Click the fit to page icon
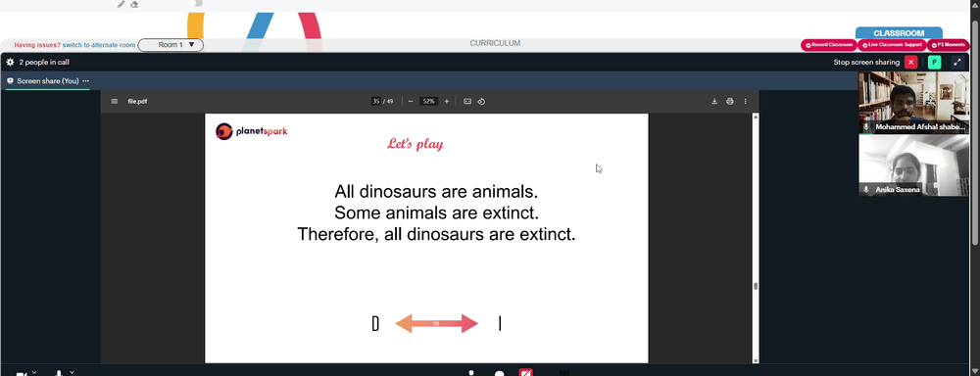This screenshot has height=376, width=980. pos(466,101)
